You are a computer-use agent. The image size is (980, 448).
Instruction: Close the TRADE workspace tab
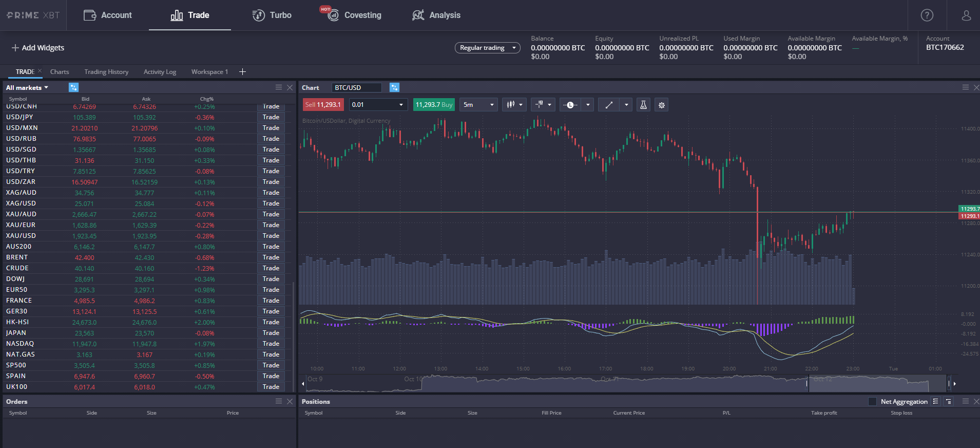[x=40, y=71]
